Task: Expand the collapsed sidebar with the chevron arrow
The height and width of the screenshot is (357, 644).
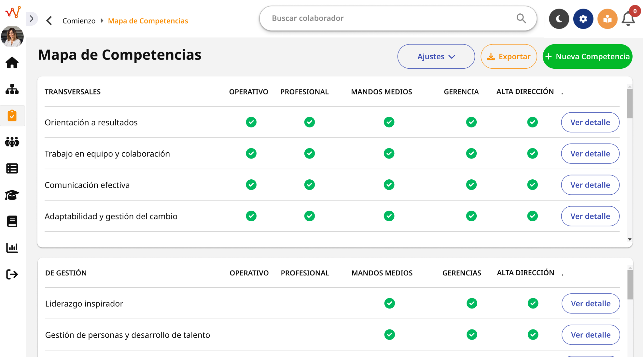Action: pos(31,18)
